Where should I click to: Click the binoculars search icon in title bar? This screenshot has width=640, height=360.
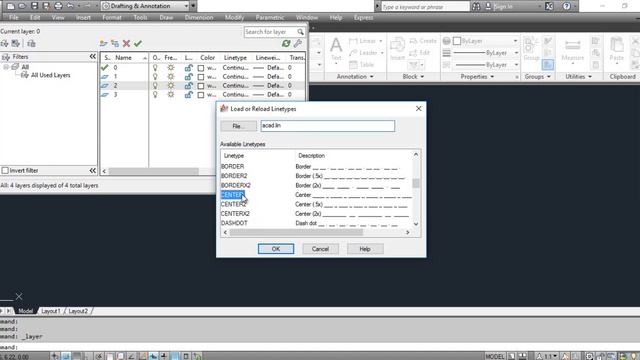click(476, 6)
